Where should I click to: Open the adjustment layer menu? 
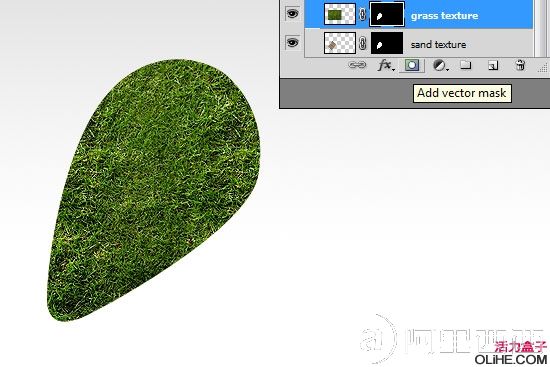tap(440, 65)
